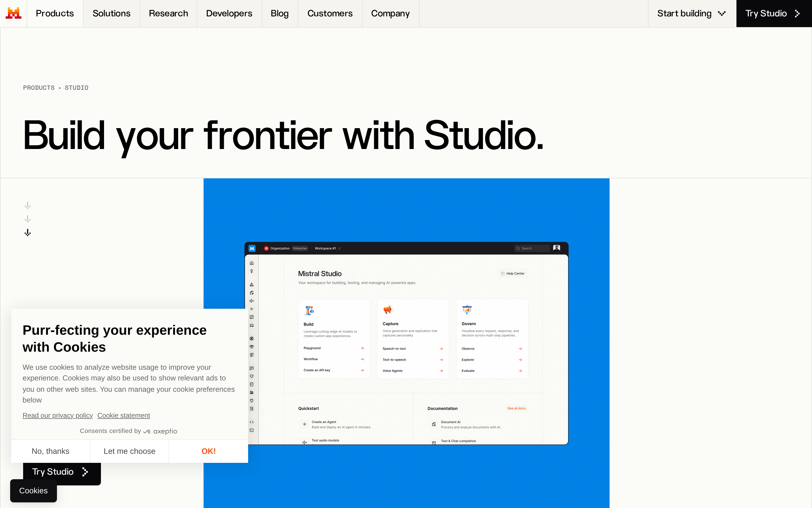812x508 pixels.
Task: Click the PRODUCTS breadcrumb
Action: click(39, 88)
